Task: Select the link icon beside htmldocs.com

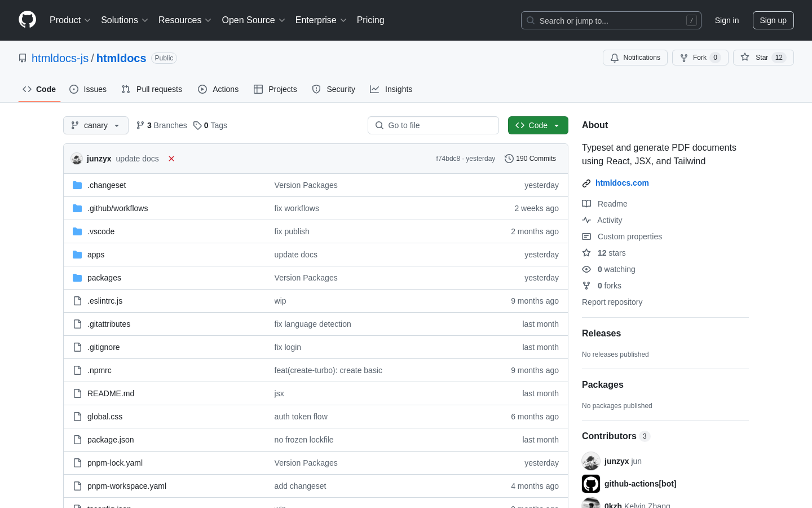Action: pos(586,183)
